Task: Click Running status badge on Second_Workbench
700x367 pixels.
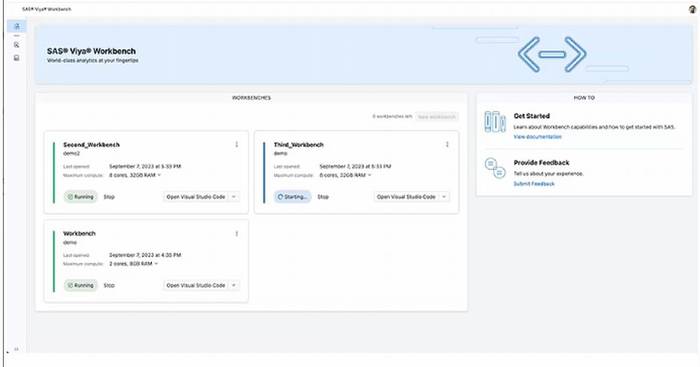Action: tap(81, 197)
